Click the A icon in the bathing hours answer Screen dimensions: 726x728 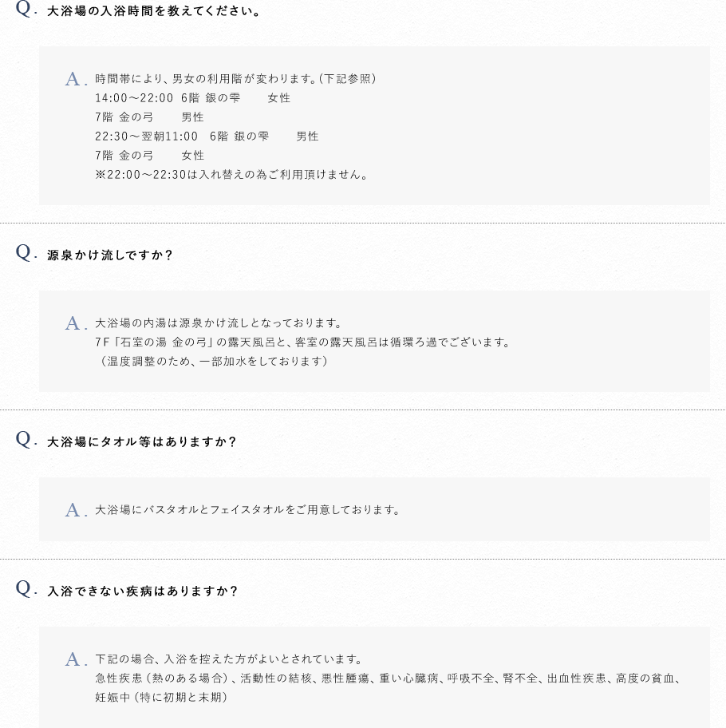click(75, 79)
